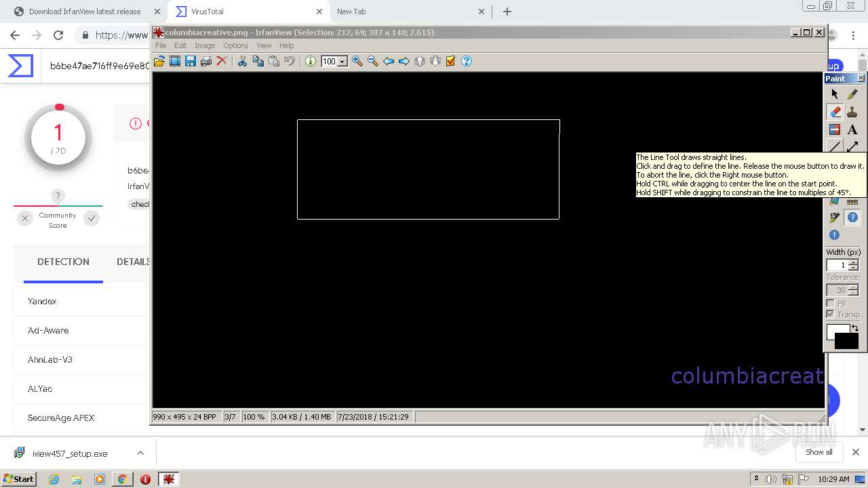Open the Options menu
Screen dimensions: 868x488
[x=236, y=45]
